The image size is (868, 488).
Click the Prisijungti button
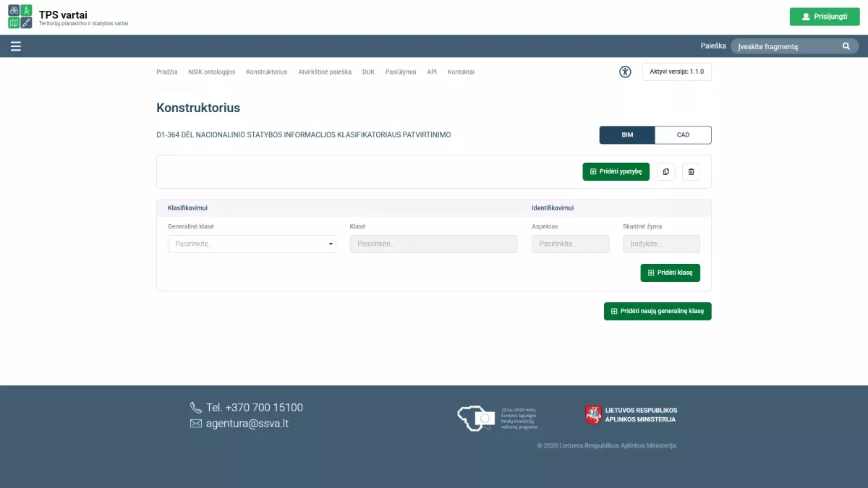(x=825, y=16)
